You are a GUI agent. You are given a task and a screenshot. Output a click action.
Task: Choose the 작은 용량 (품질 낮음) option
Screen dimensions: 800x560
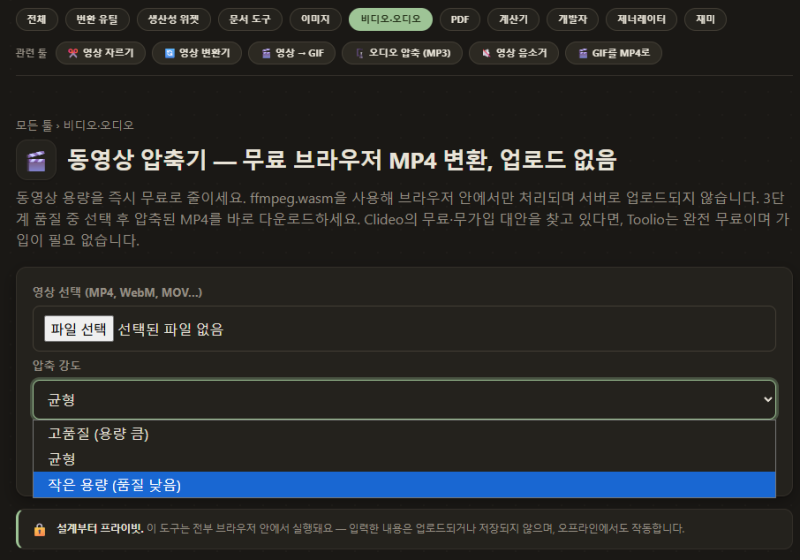[404, 485]
